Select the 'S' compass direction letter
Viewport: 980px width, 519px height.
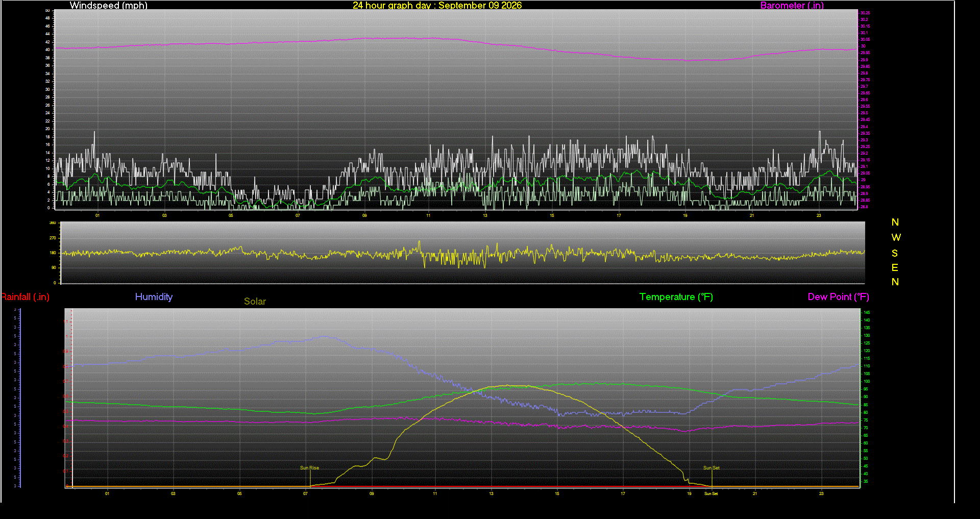895,253
